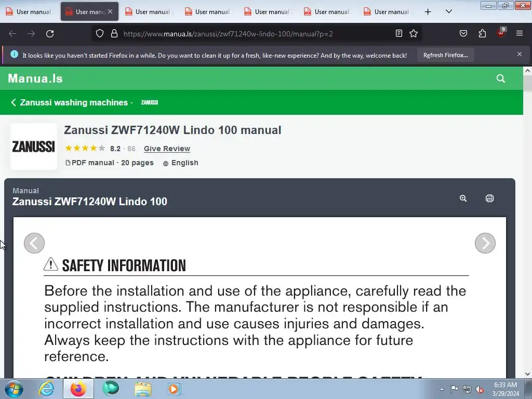Click the notification info icon
This screenshot has width=532, height=399.
point(14,54)
